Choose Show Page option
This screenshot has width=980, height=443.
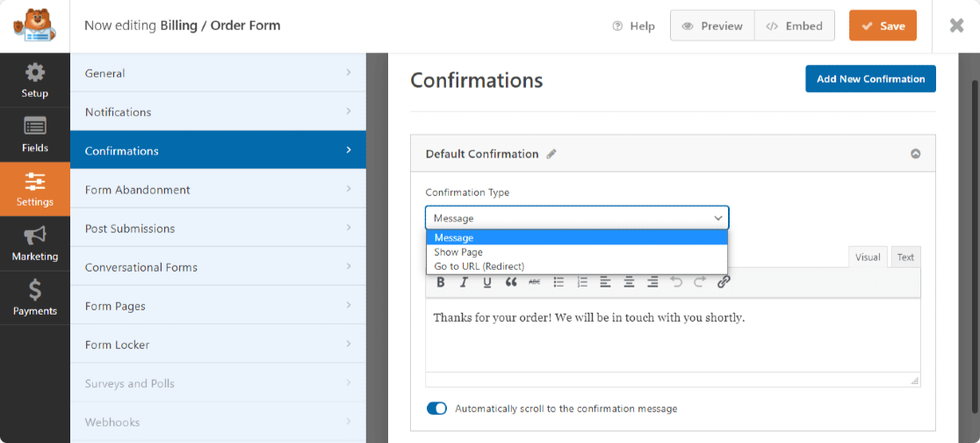point(577,252)
